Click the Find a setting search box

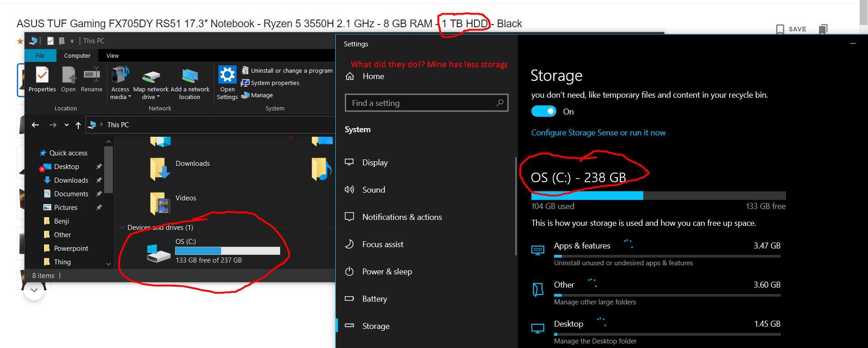tap(421, 103)
